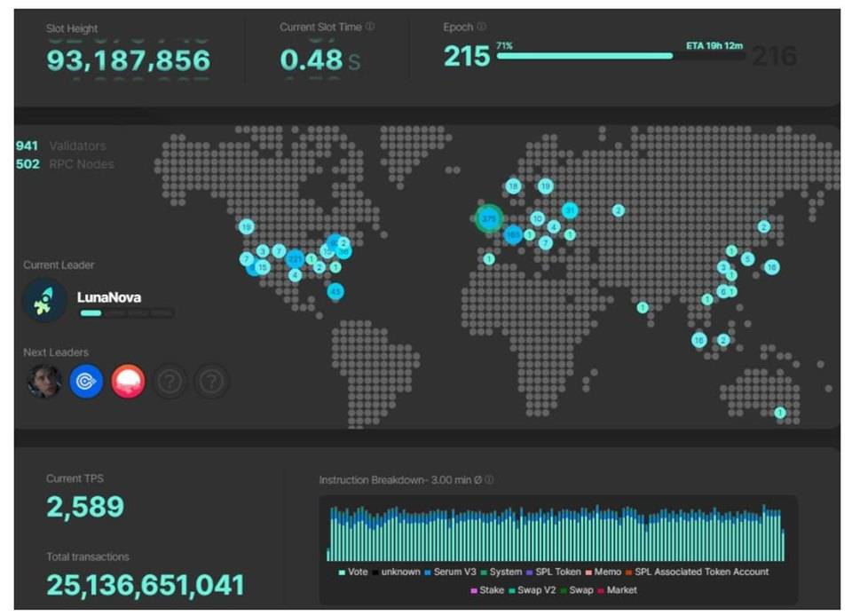852x616 pixels.
Task: Open the Instruction Breakdown info icon
Action: (489, 480)
